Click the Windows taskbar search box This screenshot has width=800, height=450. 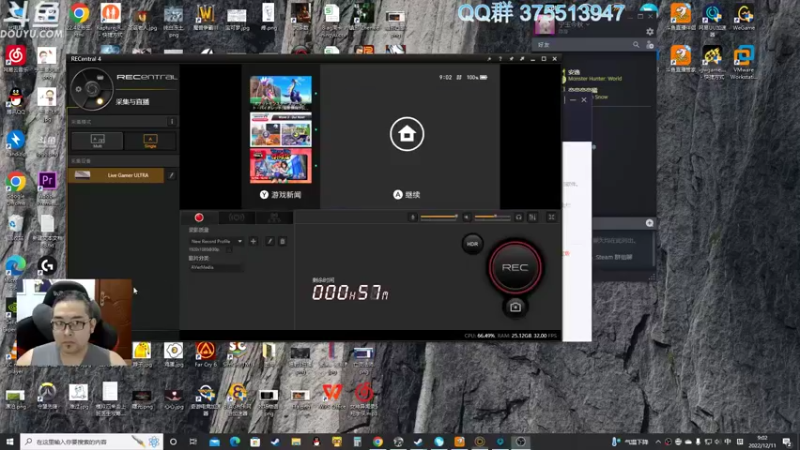pyautogui.click(x=92, y=442)
